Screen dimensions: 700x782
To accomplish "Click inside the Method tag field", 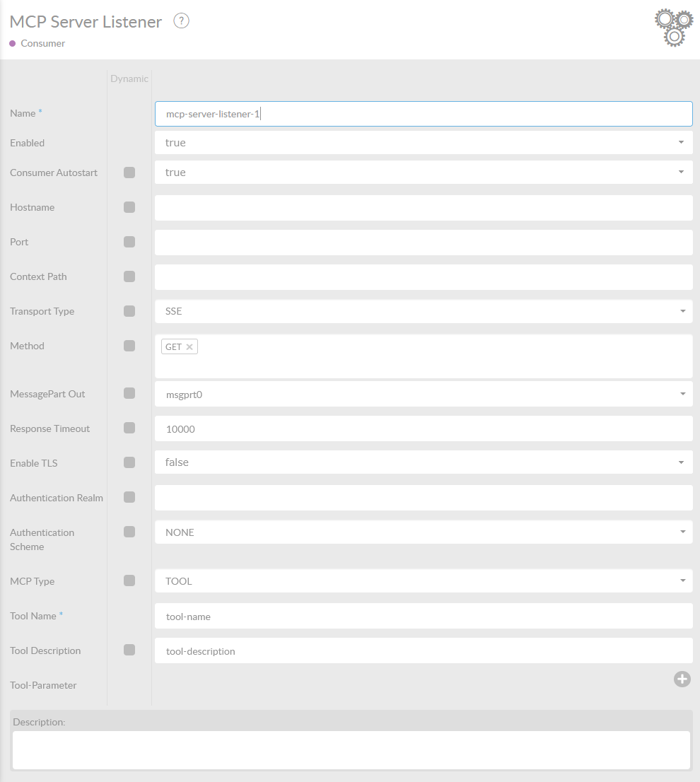I will [424, 356].
